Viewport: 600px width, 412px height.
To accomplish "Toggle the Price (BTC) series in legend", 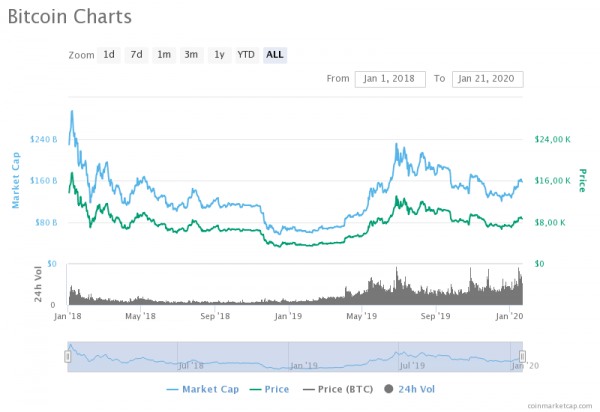I will click(338, 389).
